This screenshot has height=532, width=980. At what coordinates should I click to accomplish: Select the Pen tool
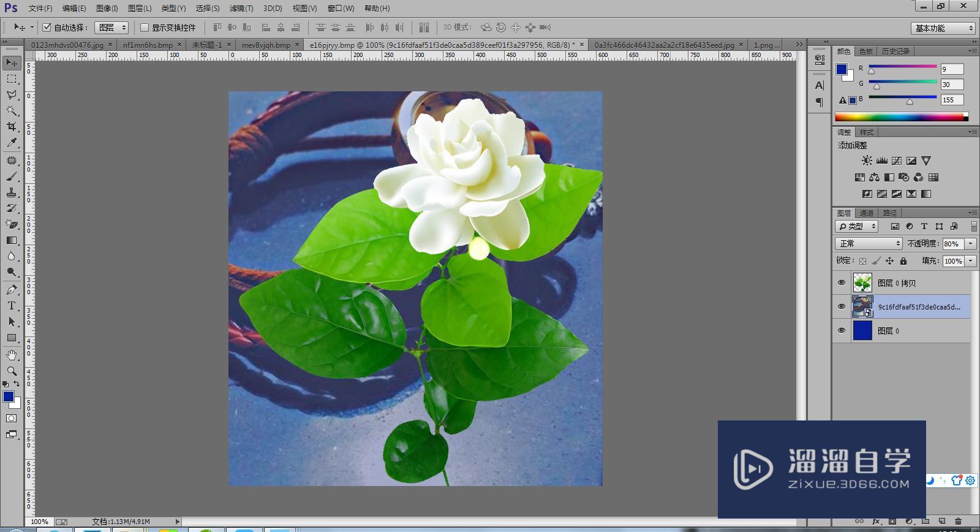12,290
